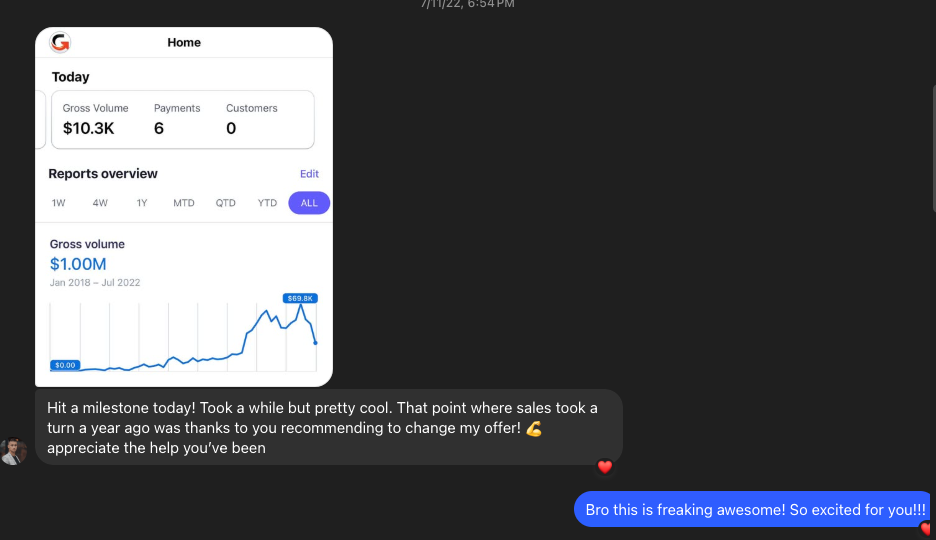This screenshot has height=540, width=936.
Task: Click the sender's profile avatar
Action: pos(13,451)
